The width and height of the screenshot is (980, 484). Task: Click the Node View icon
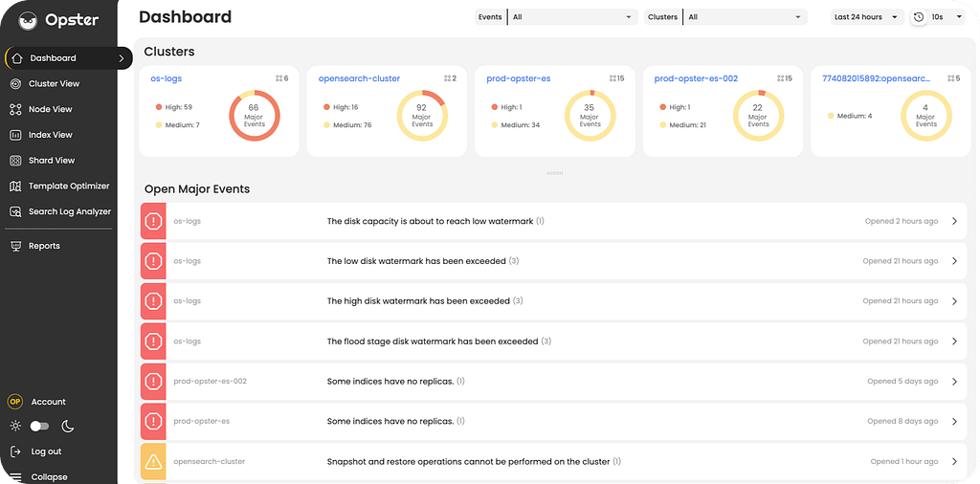point(15,109)
